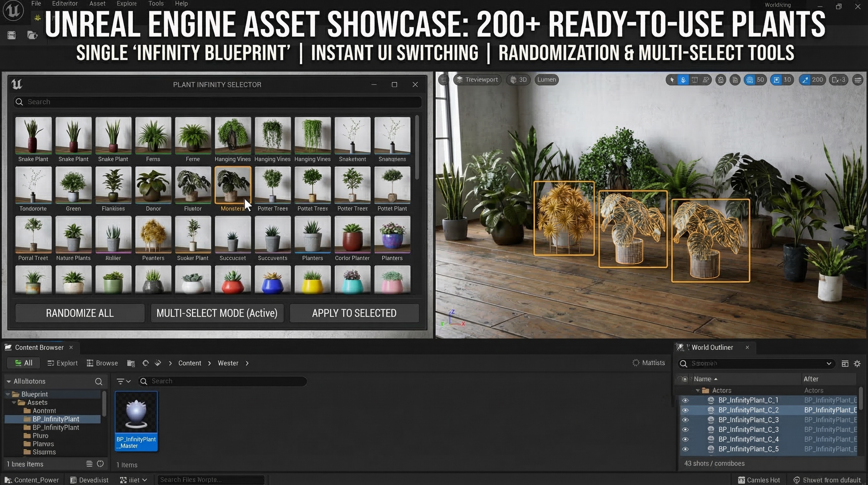Select the BP_InfinityPlant_Master asset thumbnail
Image resolution: width=868 pixels, height=485 pixels.
pos(136,421)
